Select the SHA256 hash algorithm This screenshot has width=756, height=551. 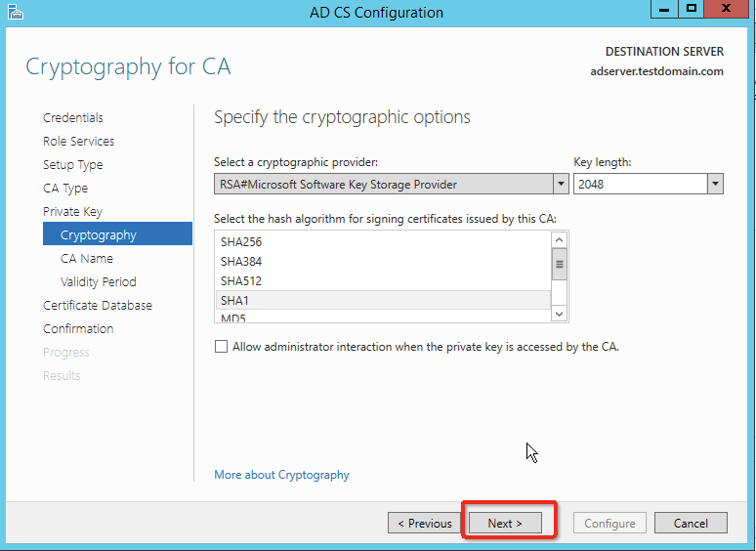coord(241,242)
